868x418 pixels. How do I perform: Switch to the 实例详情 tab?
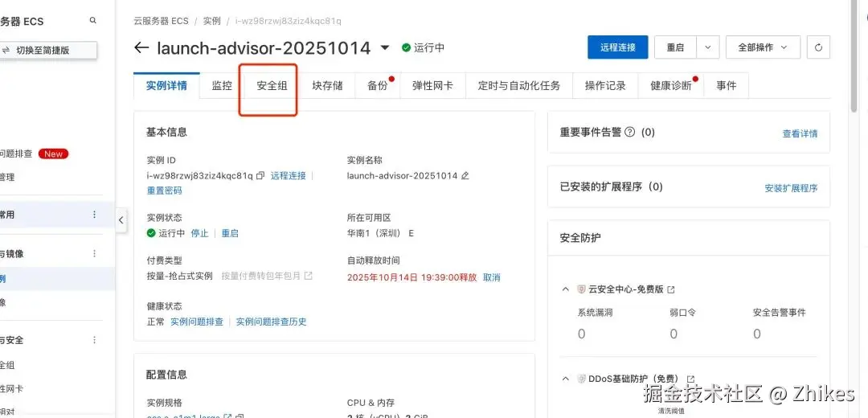(x=166, y=86)
